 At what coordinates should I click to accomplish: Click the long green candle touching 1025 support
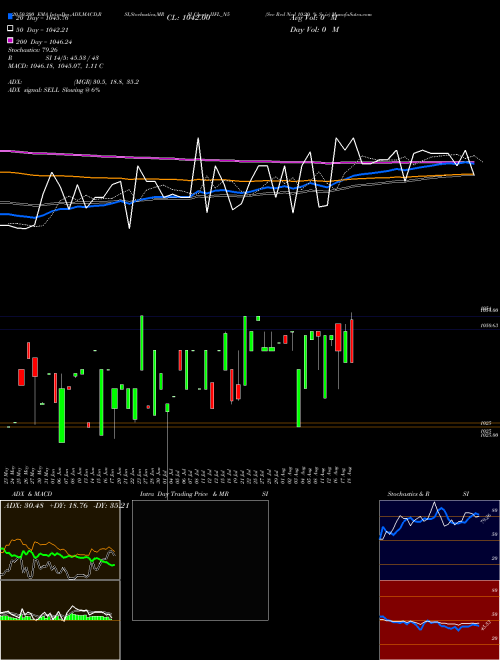[x=299, y=398]
